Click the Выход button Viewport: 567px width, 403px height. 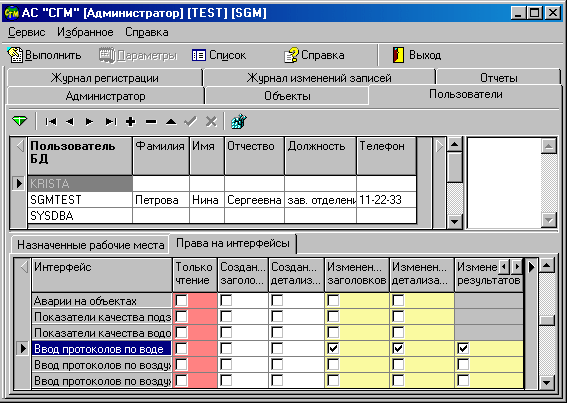[x=417, y=55]
